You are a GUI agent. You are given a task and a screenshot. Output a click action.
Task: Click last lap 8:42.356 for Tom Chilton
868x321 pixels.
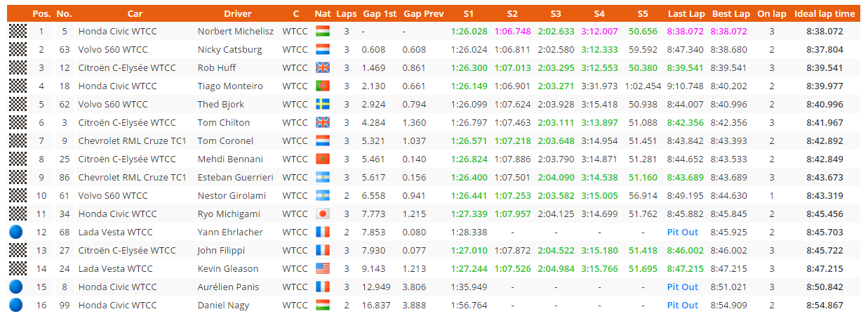pos(686,123)
